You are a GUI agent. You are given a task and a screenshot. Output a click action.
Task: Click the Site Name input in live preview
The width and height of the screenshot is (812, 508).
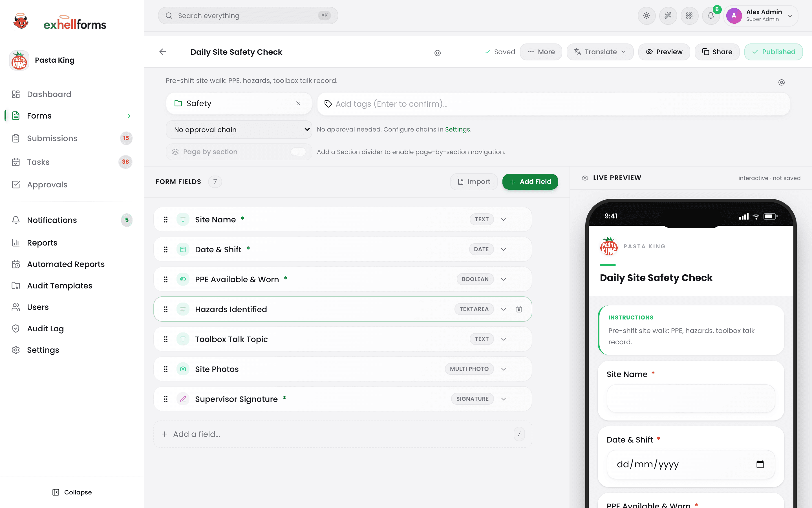tap(691, 398)
